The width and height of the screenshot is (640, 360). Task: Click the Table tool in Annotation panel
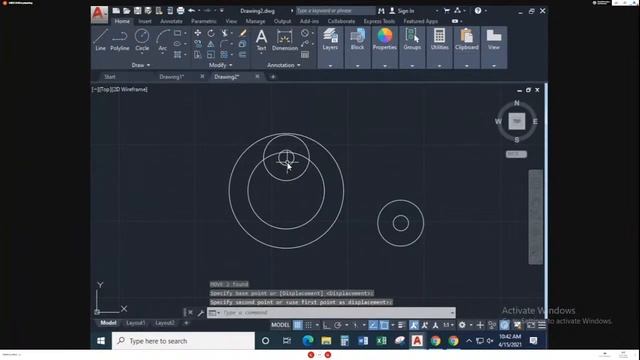coord(305,55)
